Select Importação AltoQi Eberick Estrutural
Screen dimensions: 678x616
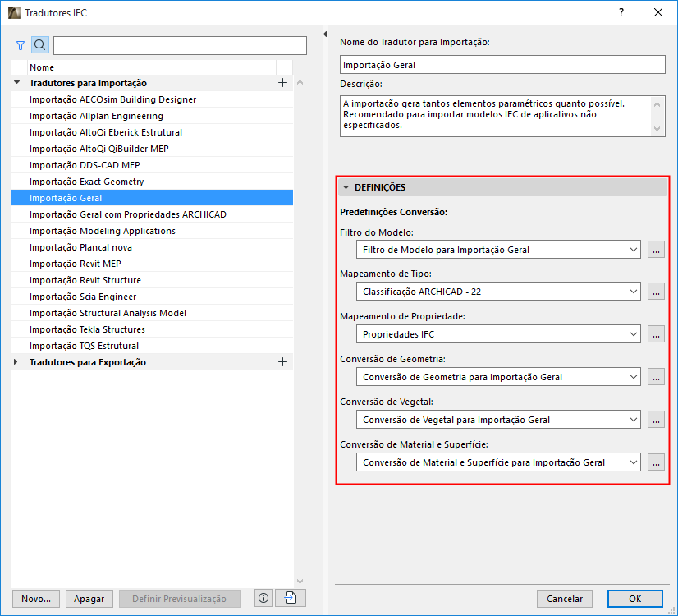click(x=152, y=132)
